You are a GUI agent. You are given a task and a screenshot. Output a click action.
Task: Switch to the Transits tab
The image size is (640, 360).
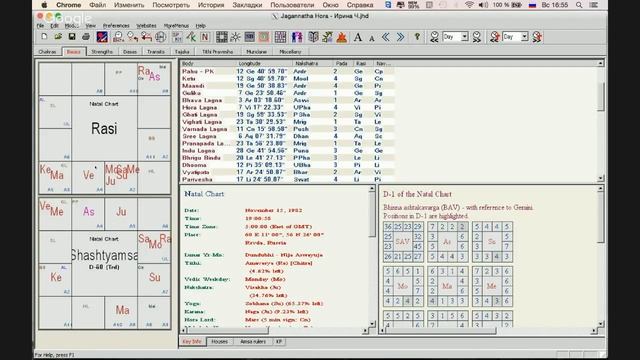click(x=156, y=52)
